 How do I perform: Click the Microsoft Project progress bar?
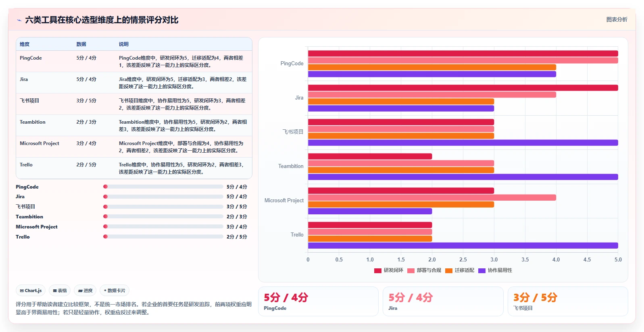coord(163,226)
